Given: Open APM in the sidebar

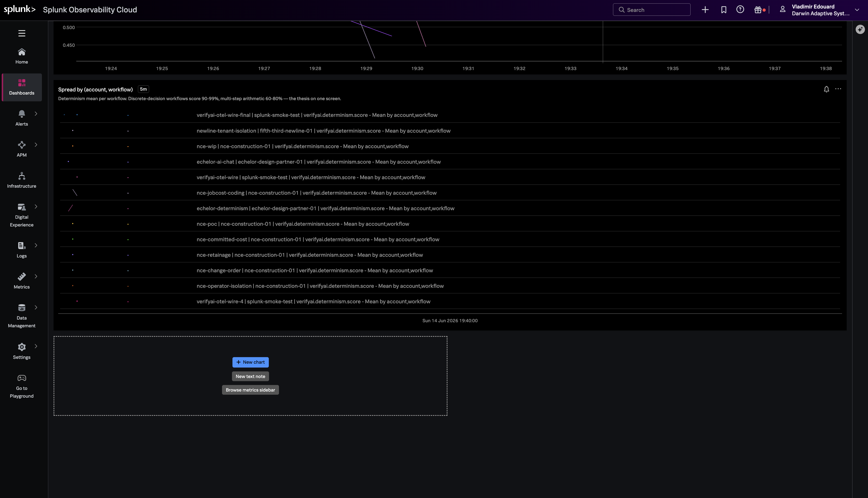Looking at the screenshot, I should coord(22,149).
